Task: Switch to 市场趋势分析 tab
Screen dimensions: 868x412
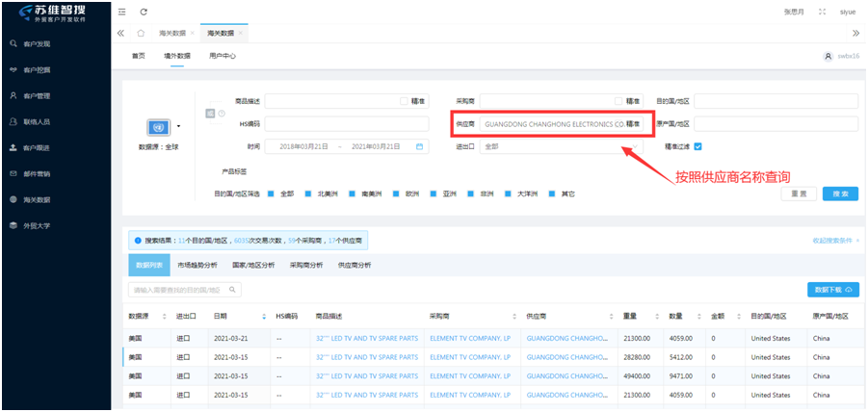Action: pyautogui.click(x=197, y=265)
